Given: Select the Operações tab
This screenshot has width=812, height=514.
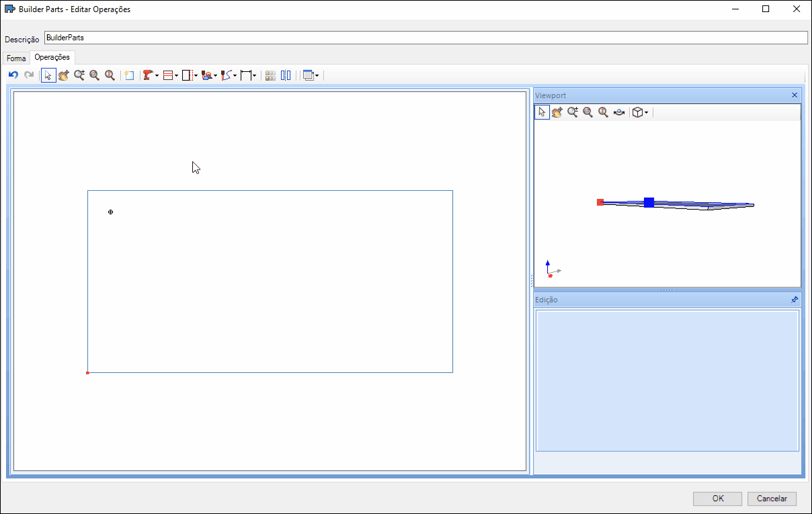Looking at the screenshot, I should click(x=52, y=57).
